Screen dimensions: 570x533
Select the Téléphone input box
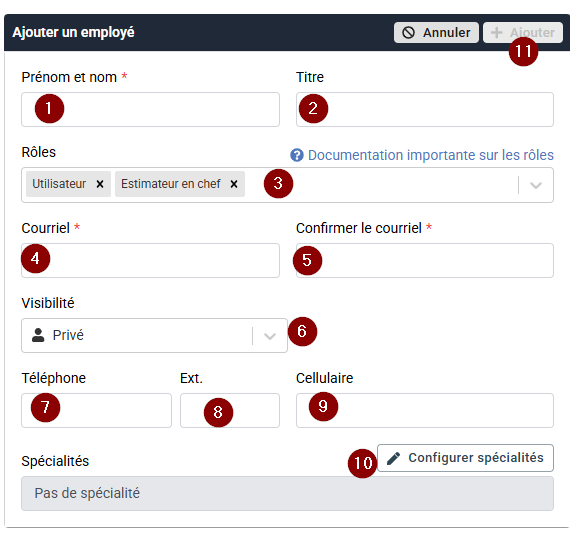(96, 410)
